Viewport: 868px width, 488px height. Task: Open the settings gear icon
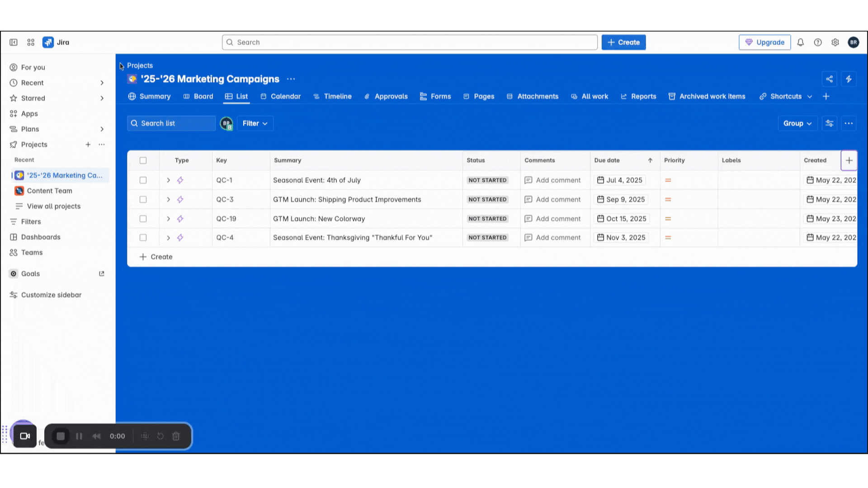[x=835, y=42]
